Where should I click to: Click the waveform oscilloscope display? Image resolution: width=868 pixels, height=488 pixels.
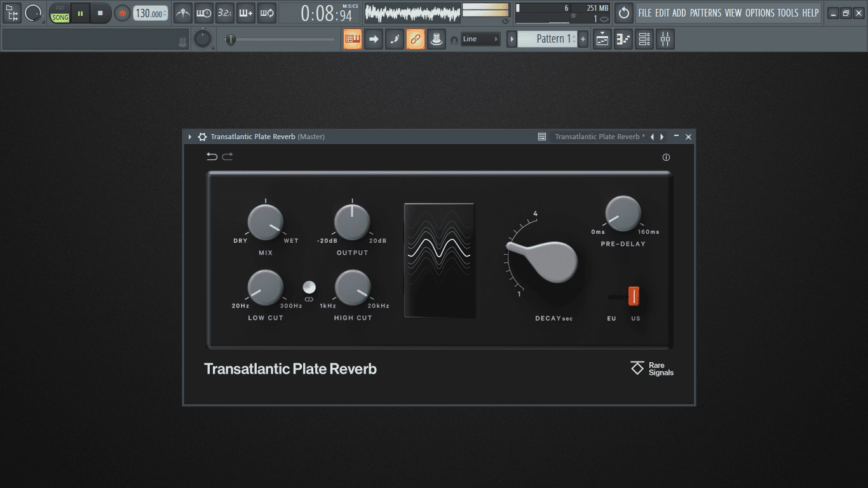[412, 13]
